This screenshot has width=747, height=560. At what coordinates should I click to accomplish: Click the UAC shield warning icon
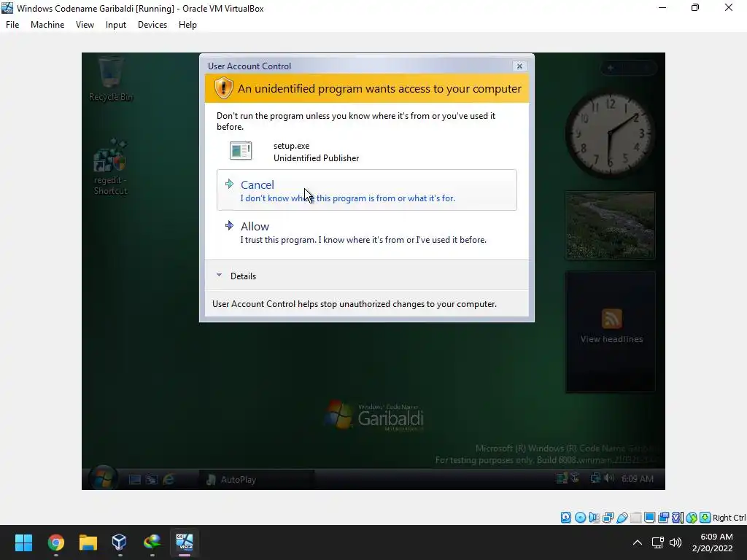[x=223, y=88]
